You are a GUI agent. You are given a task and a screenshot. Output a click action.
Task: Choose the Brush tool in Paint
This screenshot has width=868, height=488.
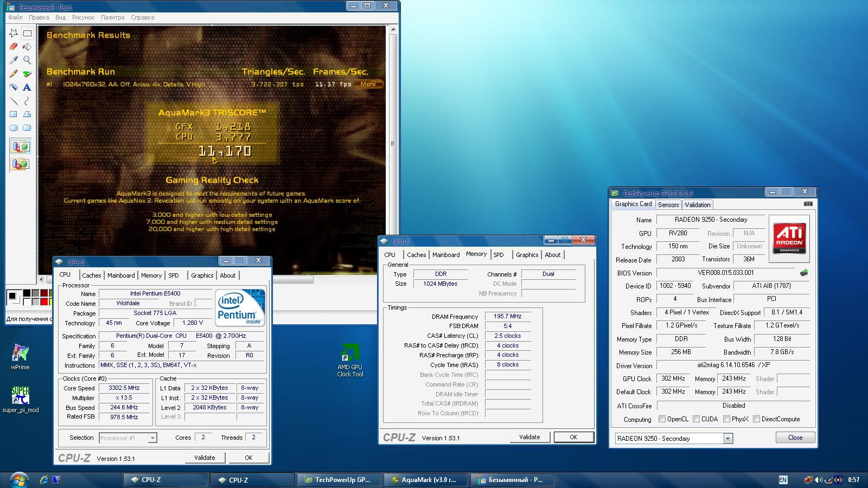27,74
